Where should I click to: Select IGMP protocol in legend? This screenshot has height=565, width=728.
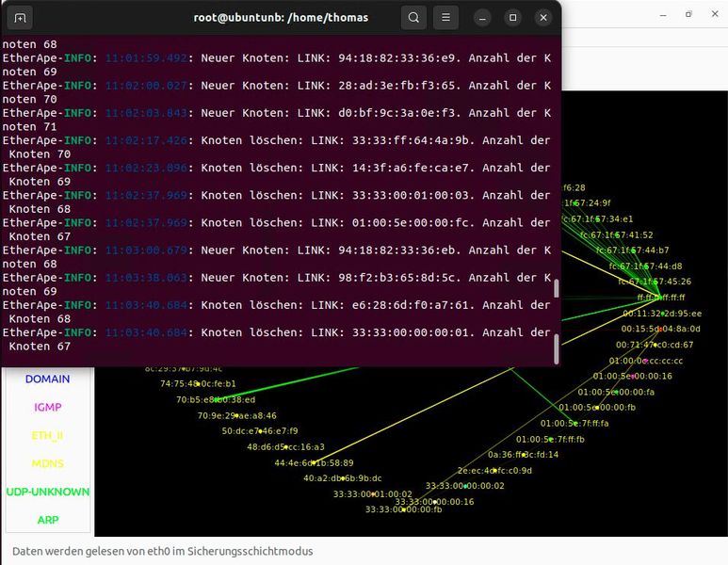[47, 407]
